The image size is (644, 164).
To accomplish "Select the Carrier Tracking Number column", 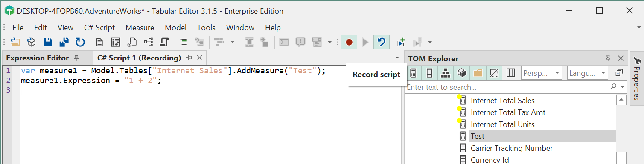I will click(x=512, y=148).
